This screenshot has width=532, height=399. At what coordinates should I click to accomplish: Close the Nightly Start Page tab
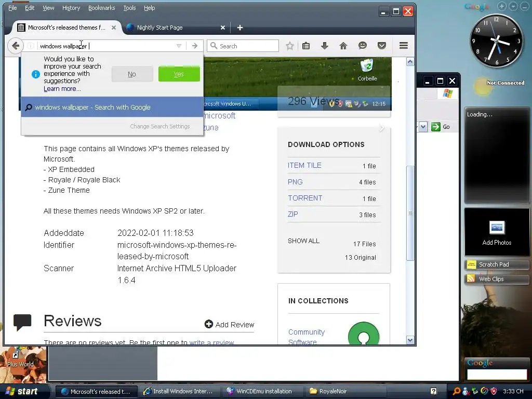coord(222,28)
